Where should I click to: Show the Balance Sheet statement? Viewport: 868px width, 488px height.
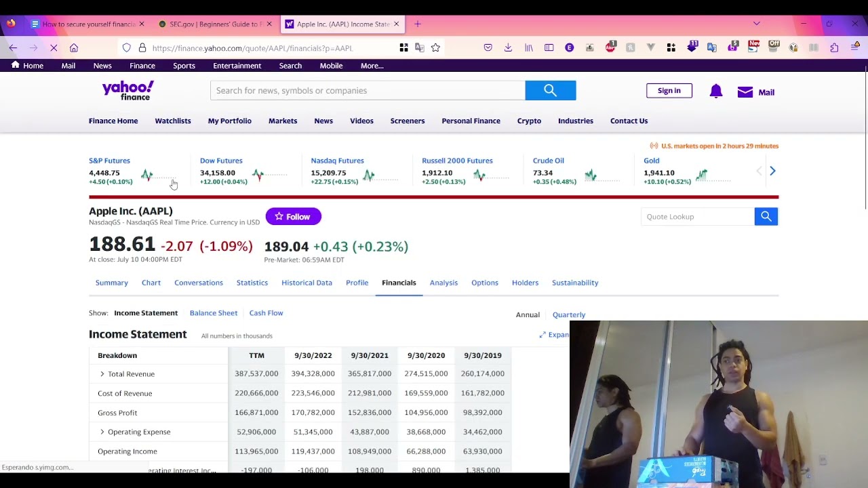[x=214, y=313]
